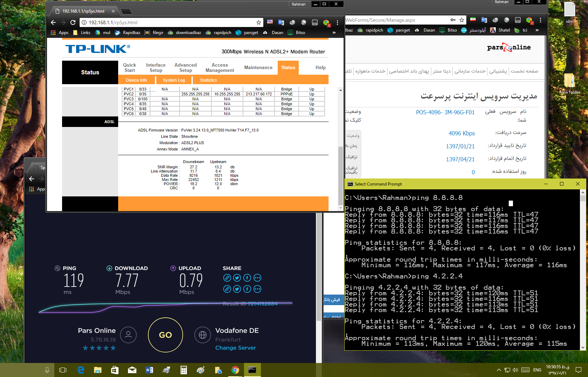Click Command Prompt vertical scrollbar down arrow
This screenshot has height=377, width=588.
[583, 348]
